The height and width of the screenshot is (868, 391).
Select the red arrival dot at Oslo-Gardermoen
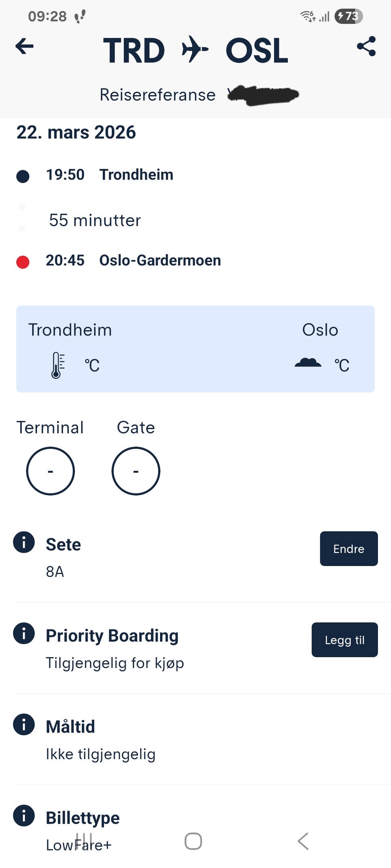(x=23, y=261)
